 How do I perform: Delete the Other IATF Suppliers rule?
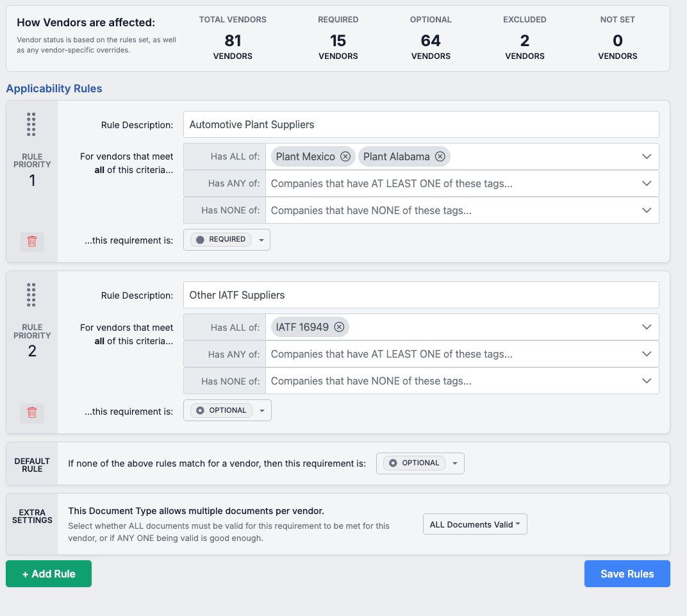tap(32, 413)
